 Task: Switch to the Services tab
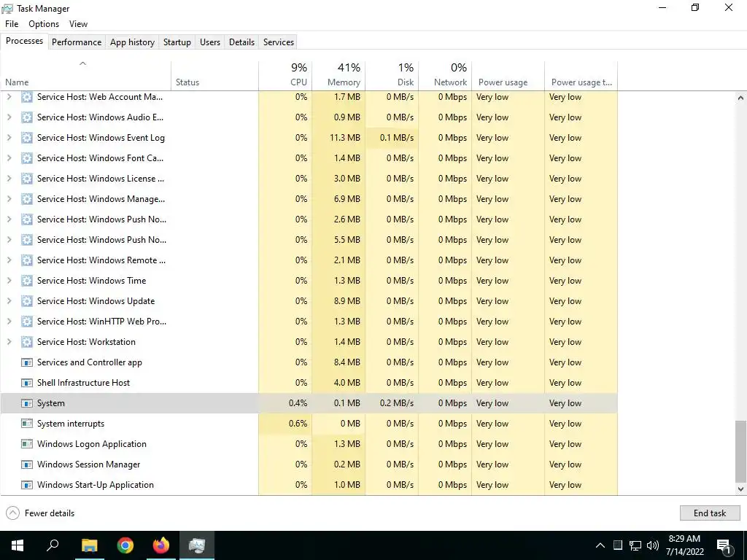279,42
